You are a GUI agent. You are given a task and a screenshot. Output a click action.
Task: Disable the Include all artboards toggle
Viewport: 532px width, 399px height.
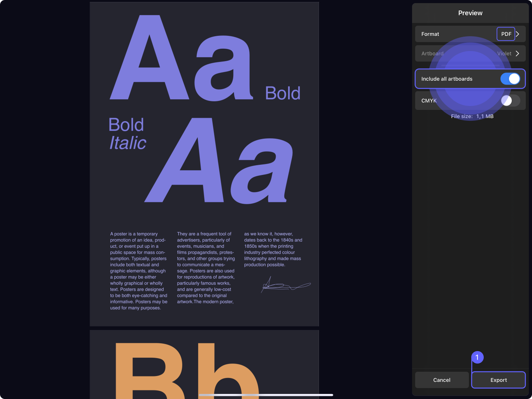pyautogui.click(x=510, y=79)
